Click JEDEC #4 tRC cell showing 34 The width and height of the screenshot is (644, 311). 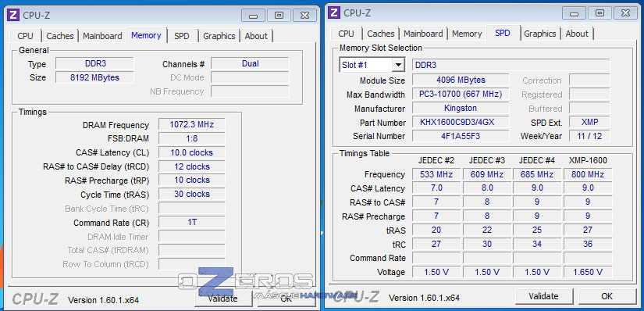click(x=537, y=244)
